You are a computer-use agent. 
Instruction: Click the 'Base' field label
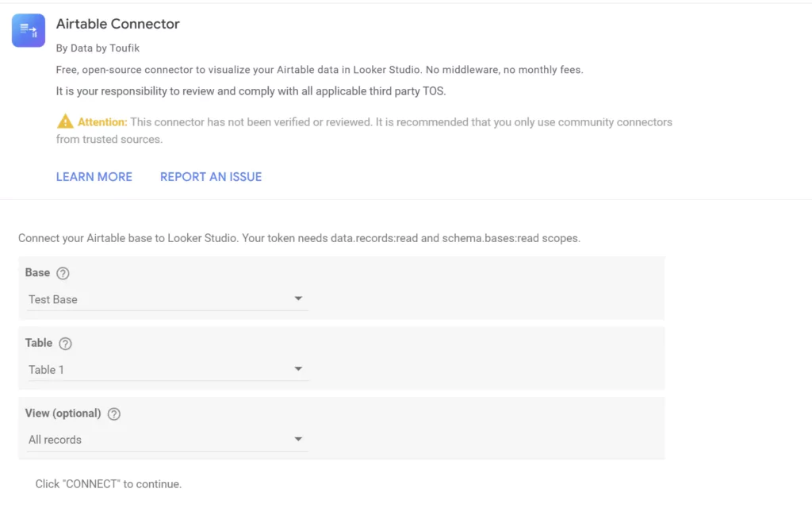click(x=37, y=272)
